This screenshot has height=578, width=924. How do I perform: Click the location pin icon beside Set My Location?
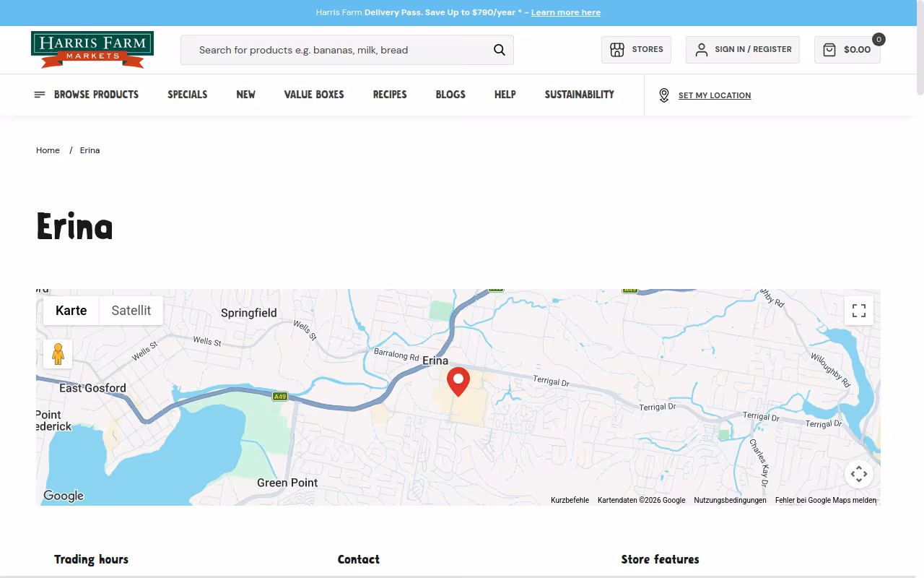(x=664, y=95)
